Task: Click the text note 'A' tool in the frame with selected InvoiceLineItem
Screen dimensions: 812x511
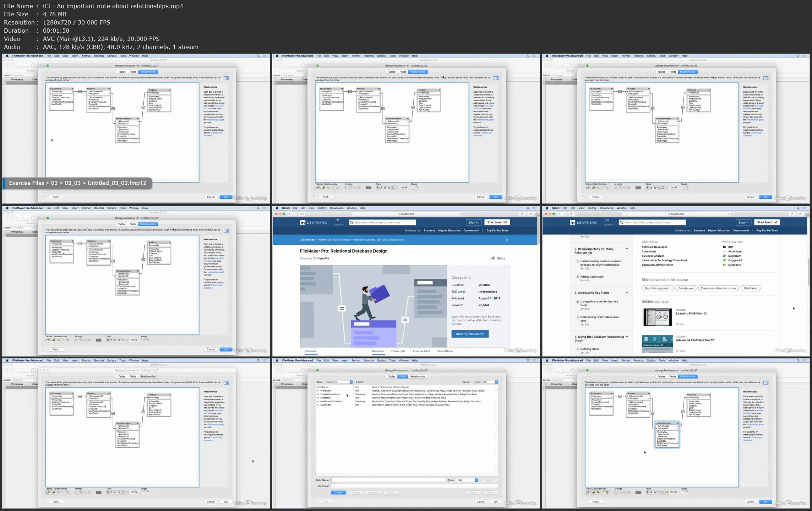Action: coord(651,492)
